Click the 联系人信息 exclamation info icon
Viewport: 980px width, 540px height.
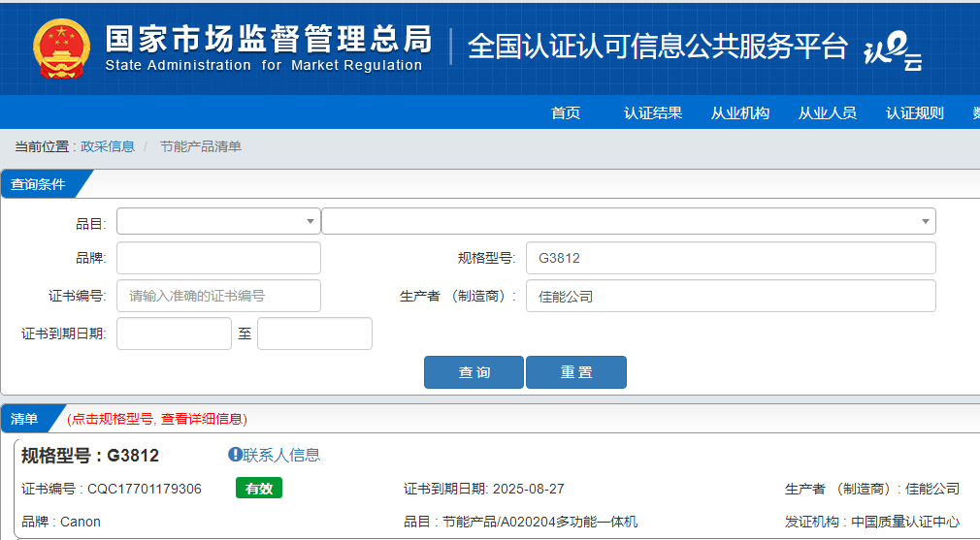pyautogui.click(x=235, y=455)
